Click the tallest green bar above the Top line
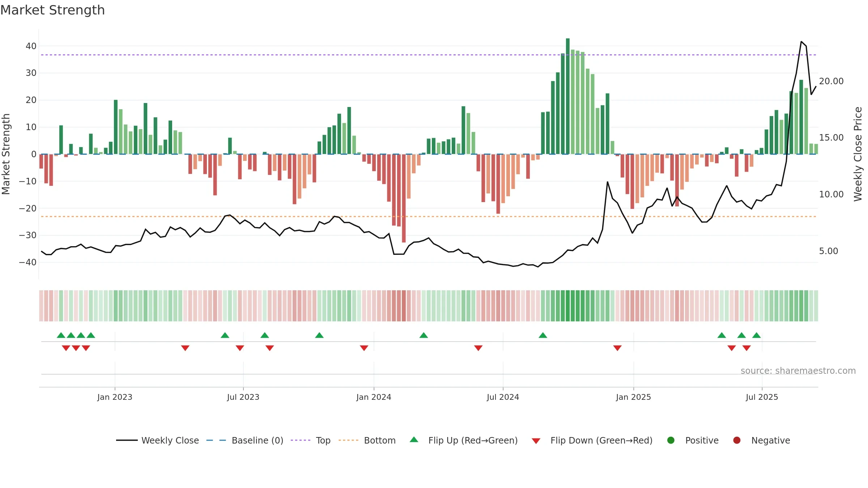Image resolution: width=868 pixels, height=488 pixels. coord(568,96)
